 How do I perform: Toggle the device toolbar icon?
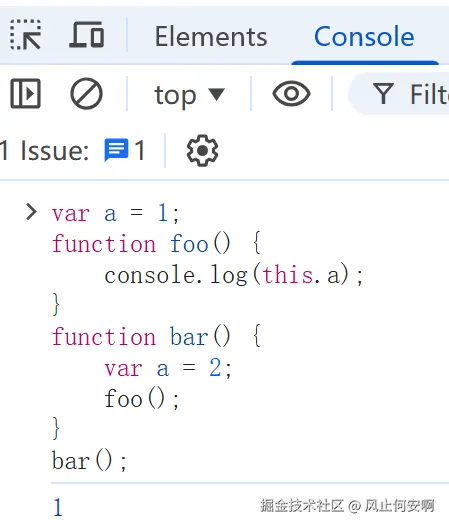pyautogui.click(x=87, y=34)
